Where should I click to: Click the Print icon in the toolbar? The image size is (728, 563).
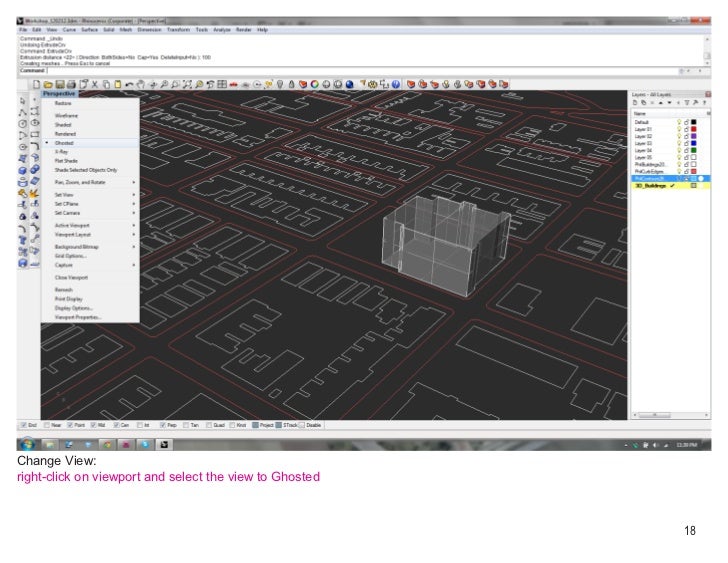[x=70, y=84]
